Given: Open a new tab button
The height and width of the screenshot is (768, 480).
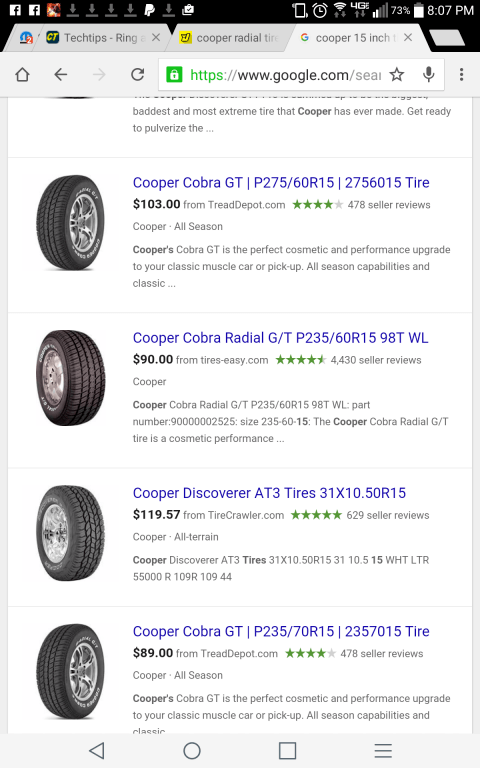Looking at the screenshot, I should [x=446, y=38].
